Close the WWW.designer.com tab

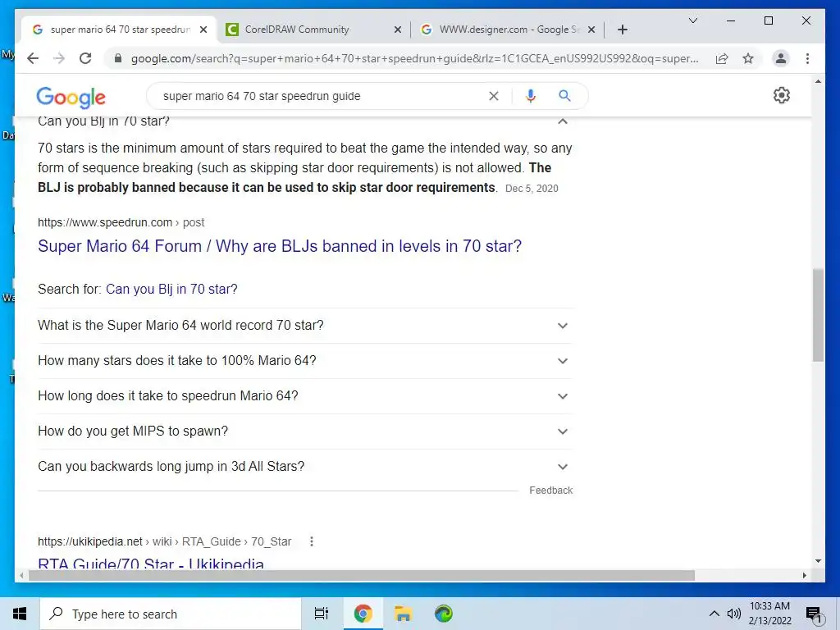[591, 30]
